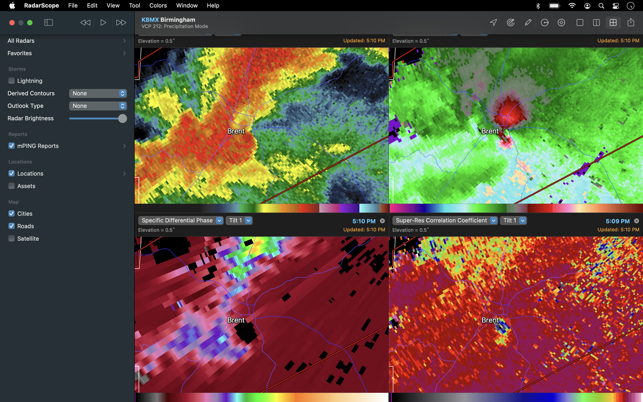
Task: Uncheck the Cities map checkbox
Action: point(11,213)
